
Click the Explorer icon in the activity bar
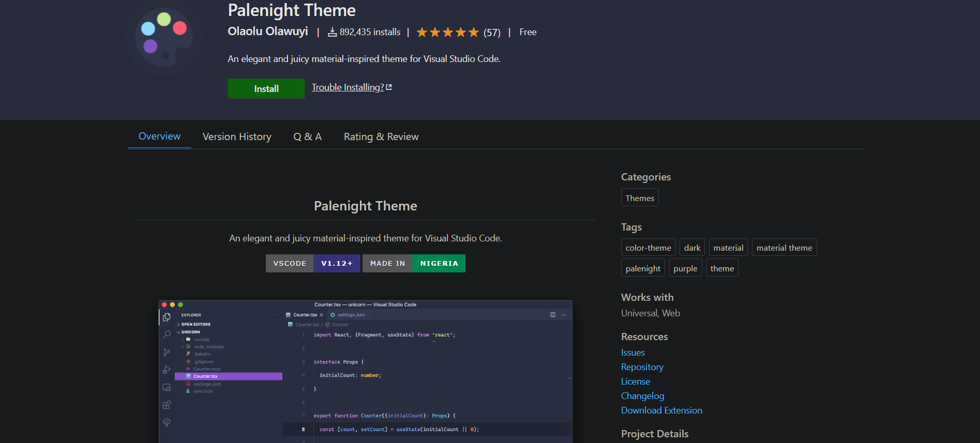pyautogui.click(x=167, y=317)
